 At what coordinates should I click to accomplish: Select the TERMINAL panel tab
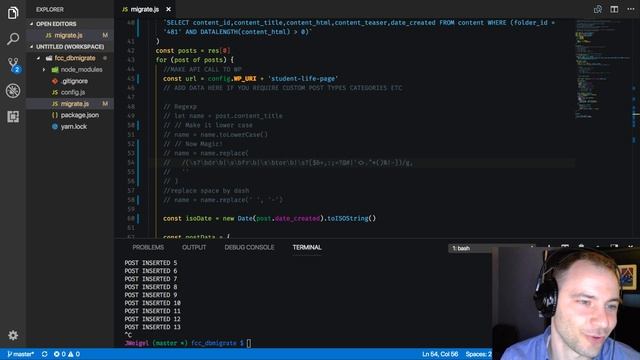click(307, 247)
